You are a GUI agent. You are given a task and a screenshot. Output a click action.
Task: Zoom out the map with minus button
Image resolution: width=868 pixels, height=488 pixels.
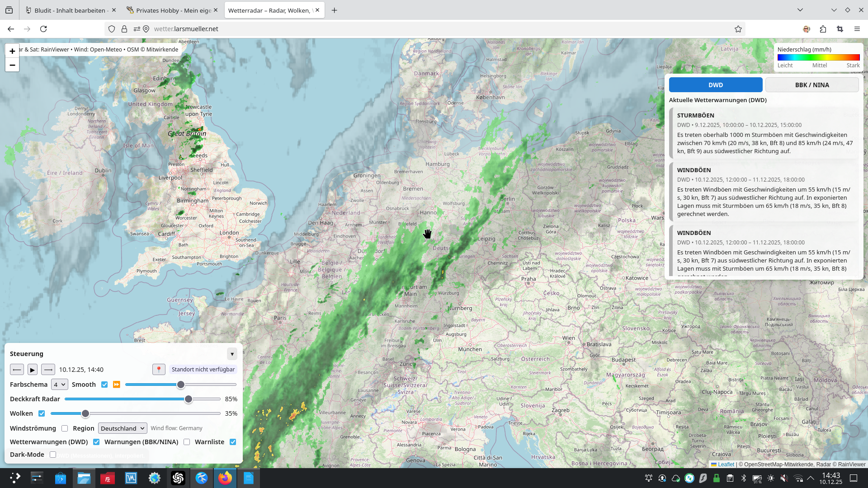[x=12, y=65]
